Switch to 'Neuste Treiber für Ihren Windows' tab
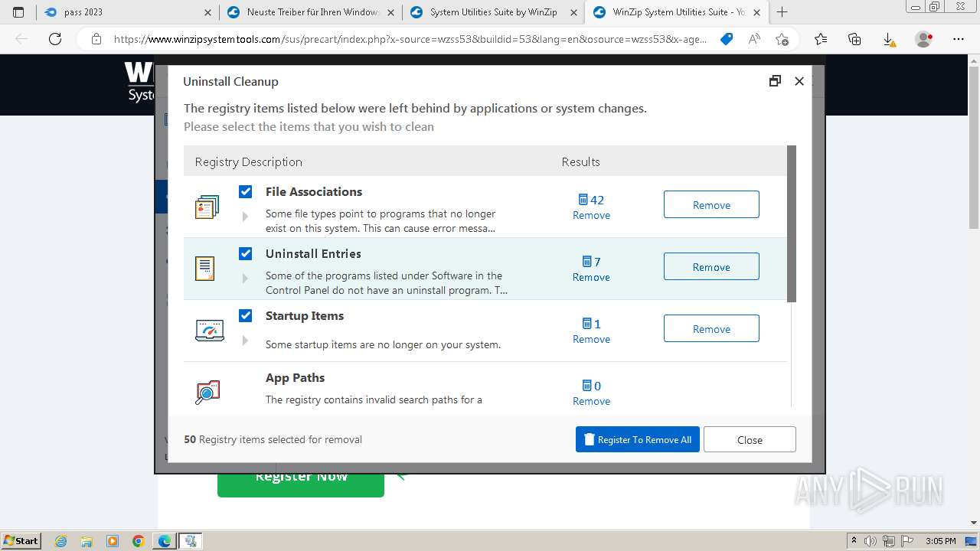The height and width of the screenshot is (551, 980). [x=311, y=12]
